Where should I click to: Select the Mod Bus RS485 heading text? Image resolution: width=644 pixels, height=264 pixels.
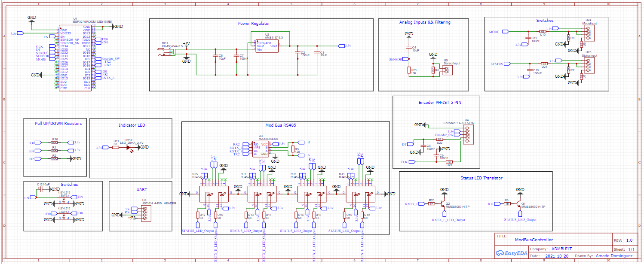coord(281,125)
